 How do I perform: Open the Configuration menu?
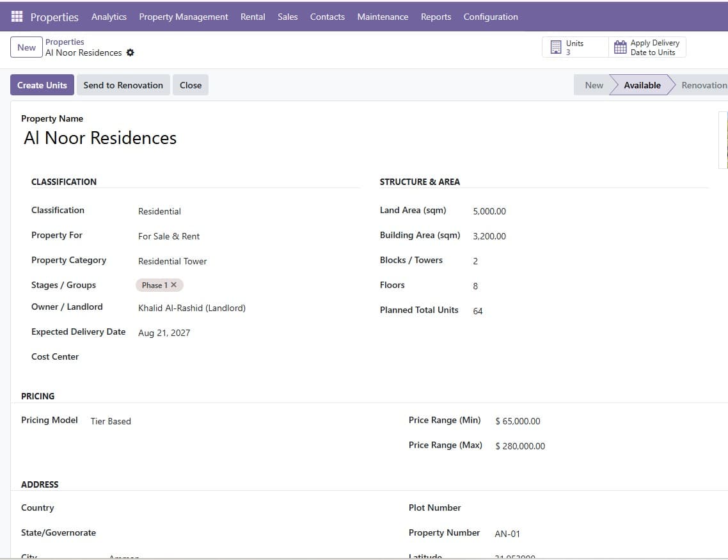(x=491, y=17)
